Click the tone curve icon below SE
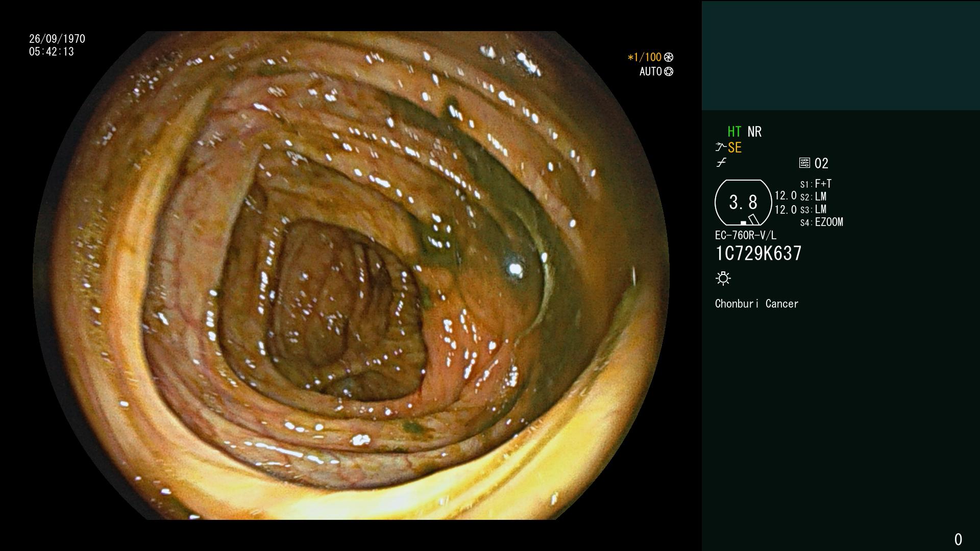The image size is (980, 551). (x=721, y=163)
